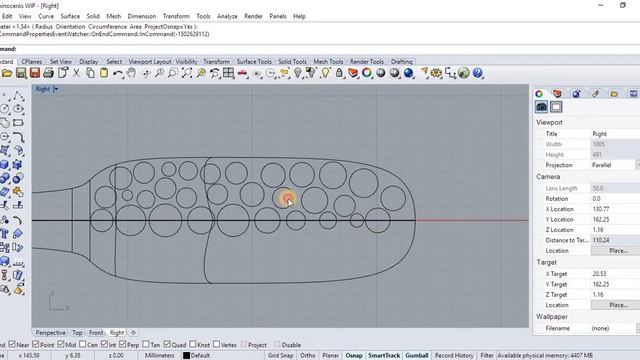Add a new viewport tab with plus icon
The height and width of the screenshot is (360, 640).
pyautogui.click(x=133, y=333)
